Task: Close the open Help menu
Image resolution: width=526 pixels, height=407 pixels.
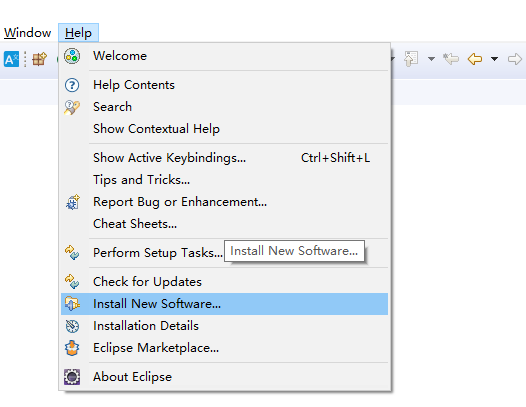Action: point(78,33)
